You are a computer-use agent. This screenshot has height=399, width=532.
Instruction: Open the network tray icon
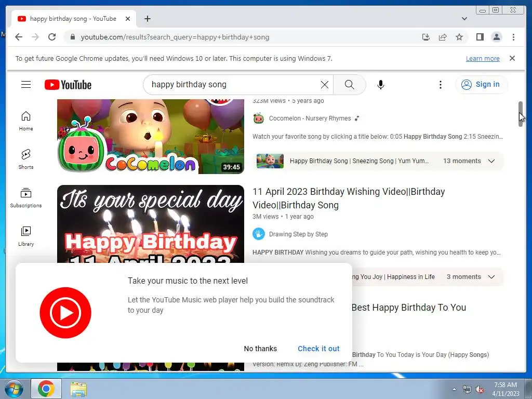click(x=467, y=389)
